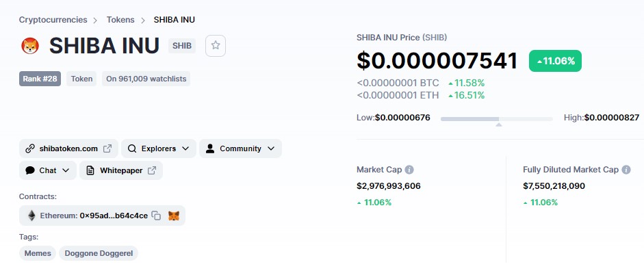Select the Memes tag
644x273 pixels.
[38, 253]
